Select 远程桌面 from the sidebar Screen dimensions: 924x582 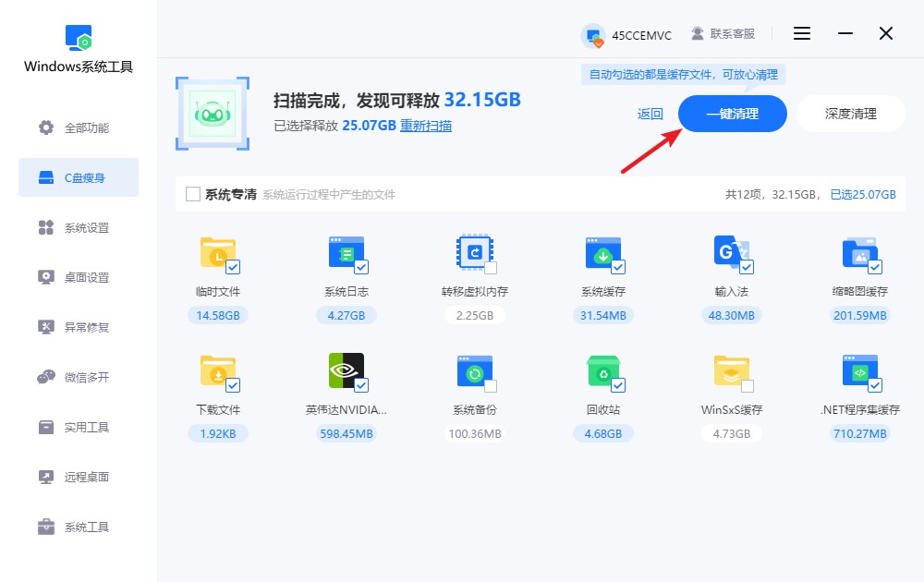pos(79,477)
